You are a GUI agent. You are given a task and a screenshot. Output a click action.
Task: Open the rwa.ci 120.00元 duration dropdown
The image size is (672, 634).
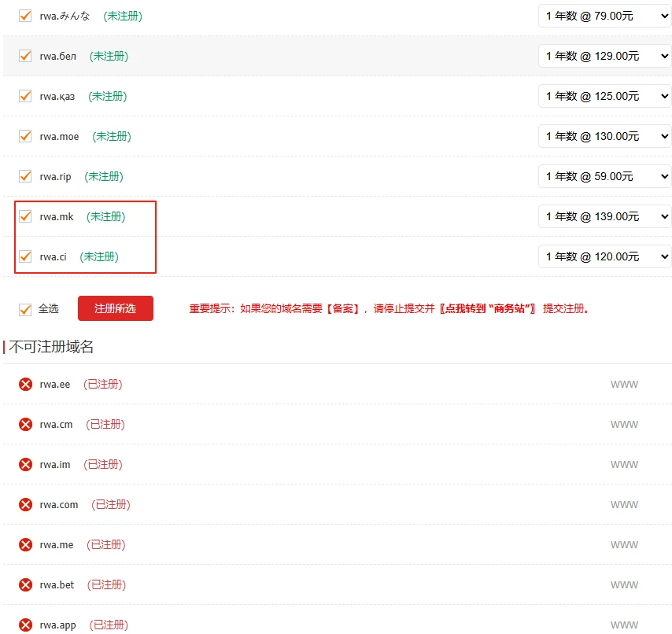coord(604,256)
